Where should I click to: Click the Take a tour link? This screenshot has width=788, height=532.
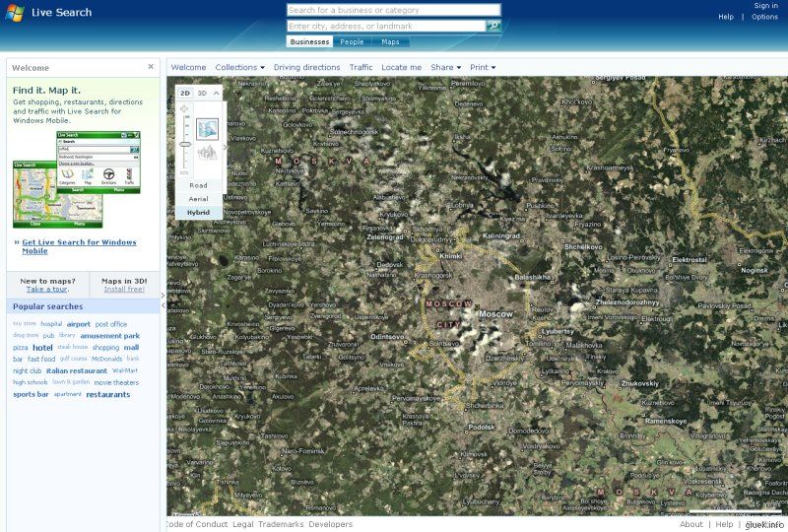tap(47, 290)
